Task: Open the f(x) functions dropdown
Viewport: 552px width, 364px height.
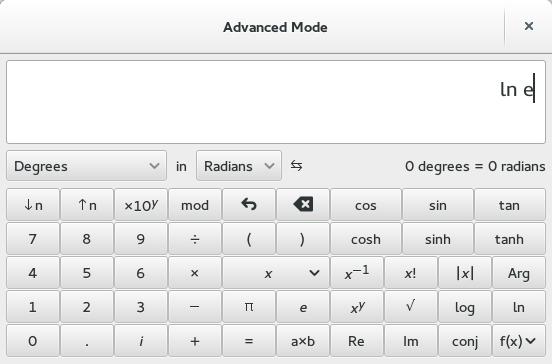Action: pyautogui.click(x=519, y=341)
